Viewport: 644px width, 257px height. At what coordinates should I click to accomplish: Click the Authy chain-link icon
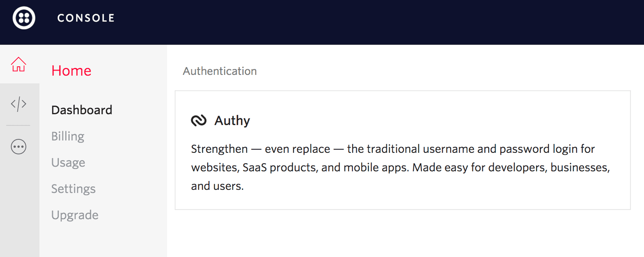(198, 120)
